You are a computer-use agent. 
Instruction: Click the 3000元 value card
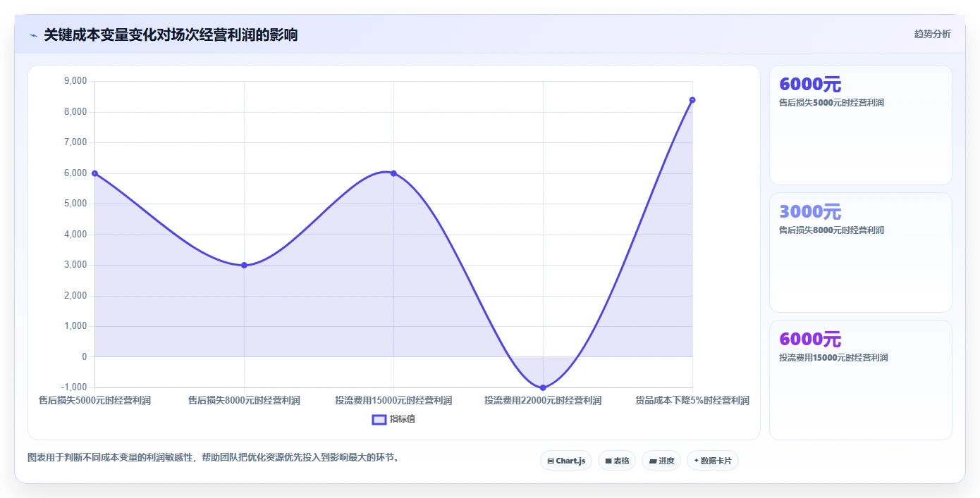[x=861, y=252]
